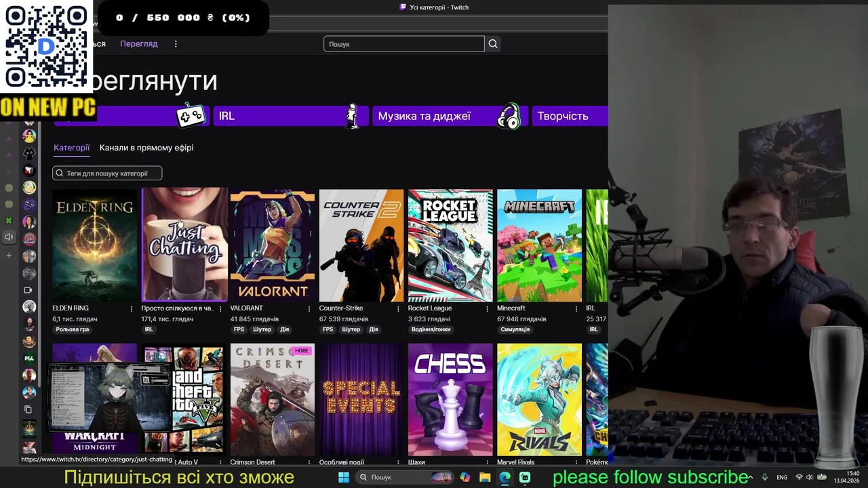Open Counter-Strike card three-dot options
868x488 pixels.
point(398,308)
